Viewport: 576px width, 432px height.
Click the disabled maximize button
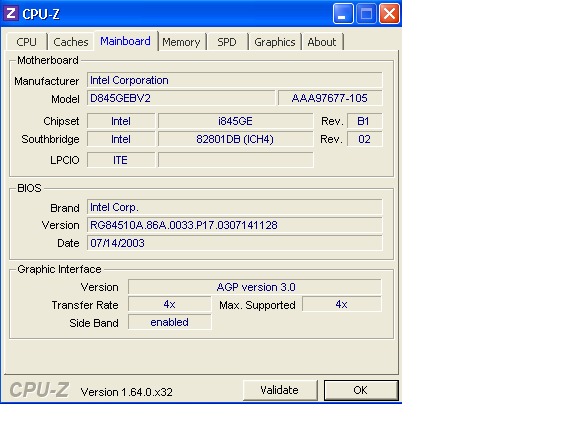(366, 14)
